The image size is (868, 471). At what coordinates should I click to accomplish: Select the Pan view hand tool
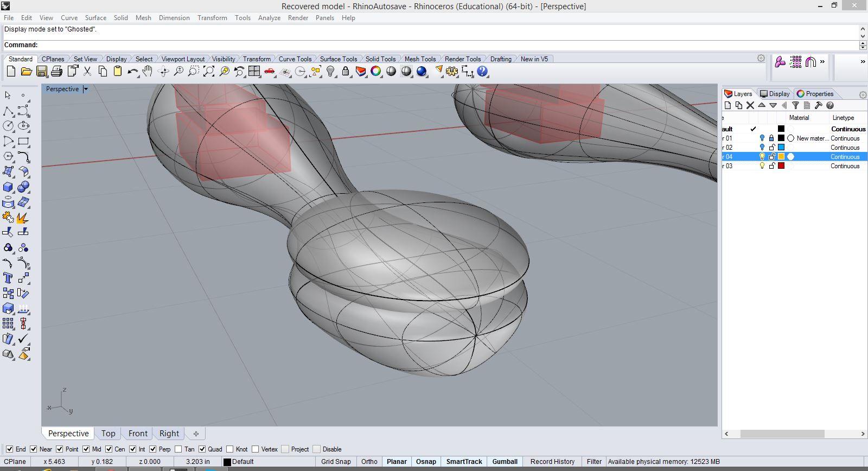point(148,71)
